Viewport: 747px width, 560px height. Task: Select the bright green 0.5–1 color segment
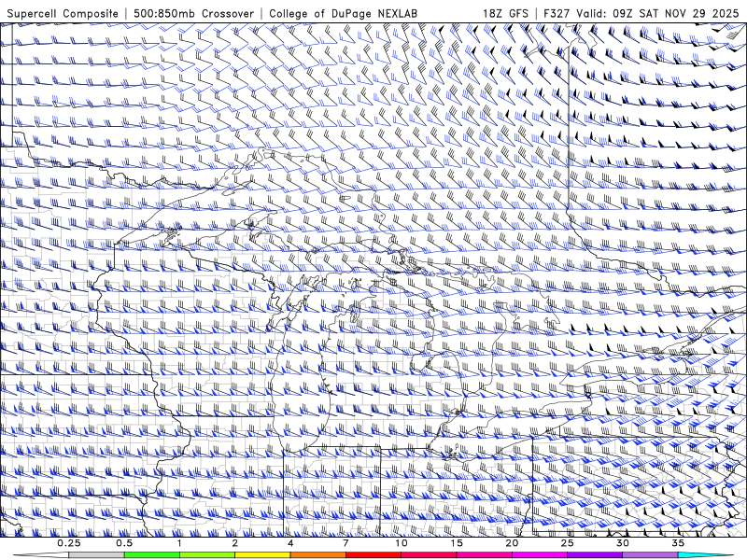click(152, 555)
